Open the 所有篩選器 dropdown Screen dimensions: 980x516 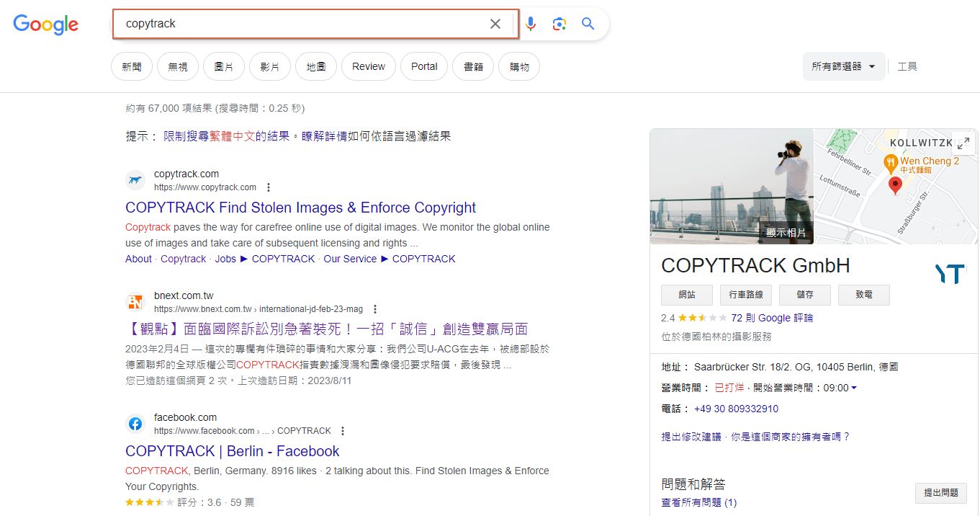tap(844, 66)
